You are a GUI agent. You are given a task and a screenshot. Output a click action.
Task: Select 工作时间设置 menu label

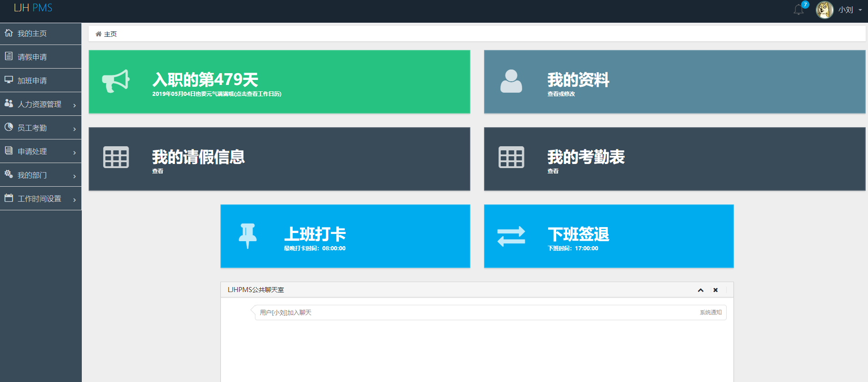pyautogui.click(x=40, y=198)
